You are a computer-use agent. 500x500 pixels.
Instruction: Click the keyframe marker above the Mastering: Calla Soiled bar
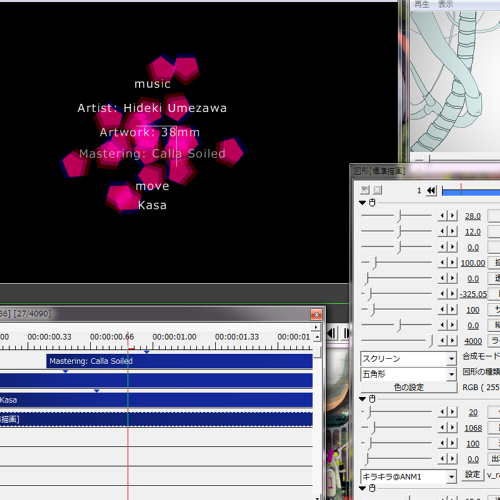[147, 352]
